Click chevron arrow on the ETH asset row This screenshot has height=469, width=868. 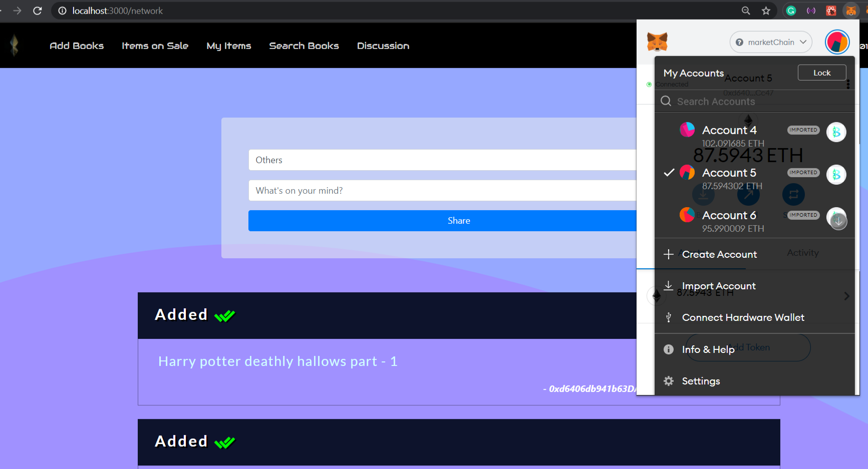(x=846, y=296)
